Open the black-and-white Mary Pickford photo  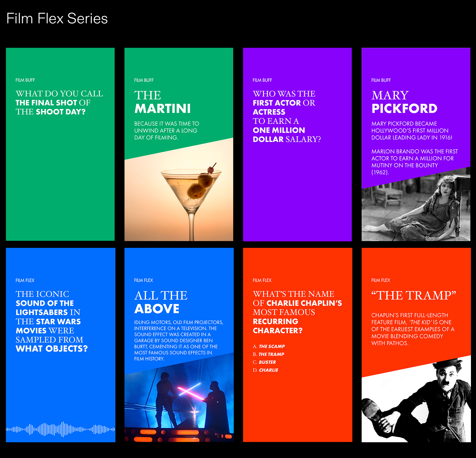[416, 208]
